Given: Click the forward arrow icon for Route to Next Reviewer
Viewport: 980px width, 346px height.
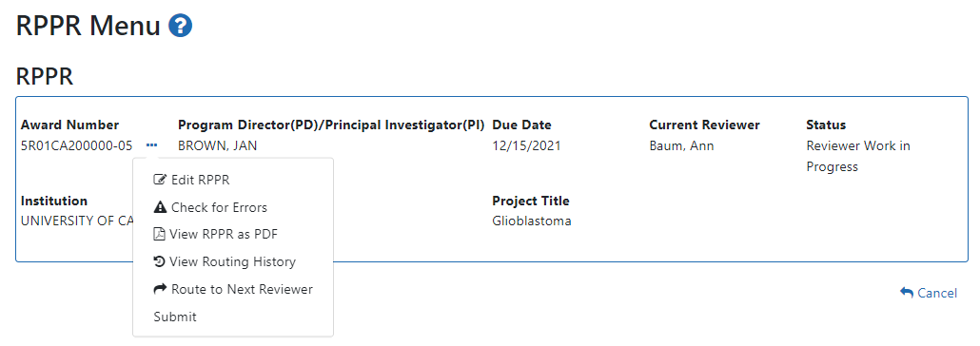Looking at the screenshot, I should [x=160, y=289].
